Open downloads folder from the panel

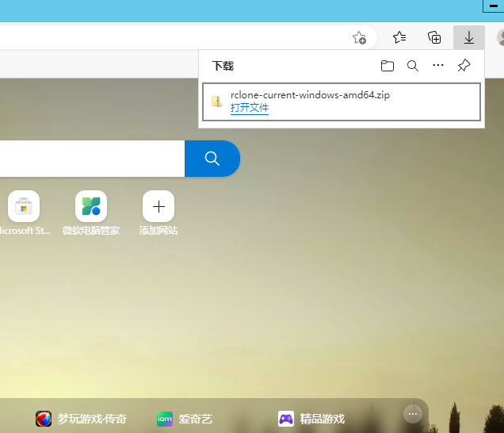point(387,66)
